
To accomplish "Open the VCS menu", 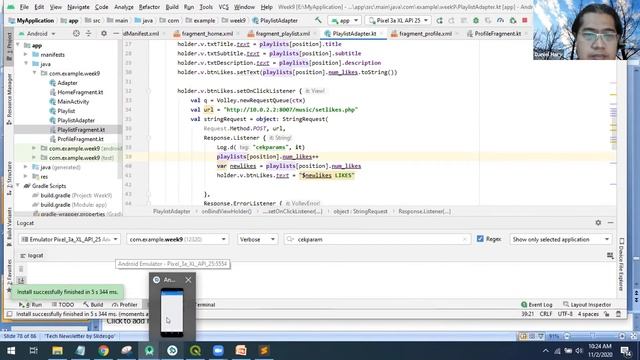I will (x=223, y=7).
